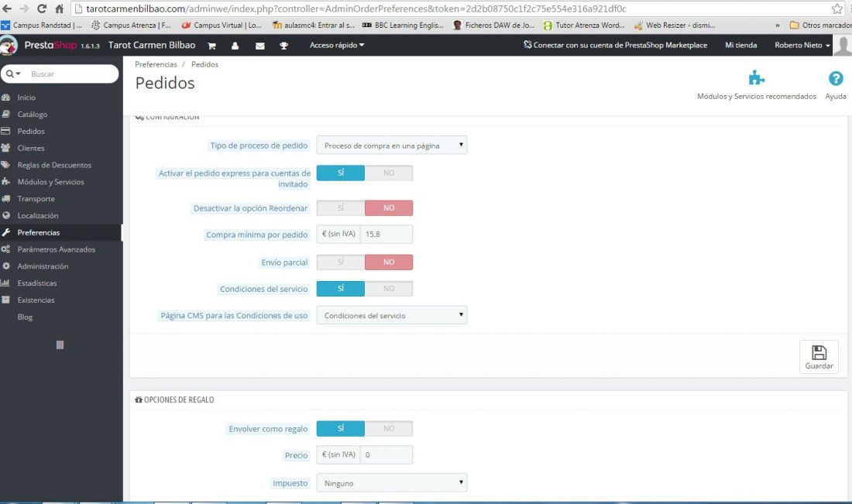This screenshot has width=852, height=504.
Task: Click the gift wrapping Precio field
Action: [x=386, y=454]
